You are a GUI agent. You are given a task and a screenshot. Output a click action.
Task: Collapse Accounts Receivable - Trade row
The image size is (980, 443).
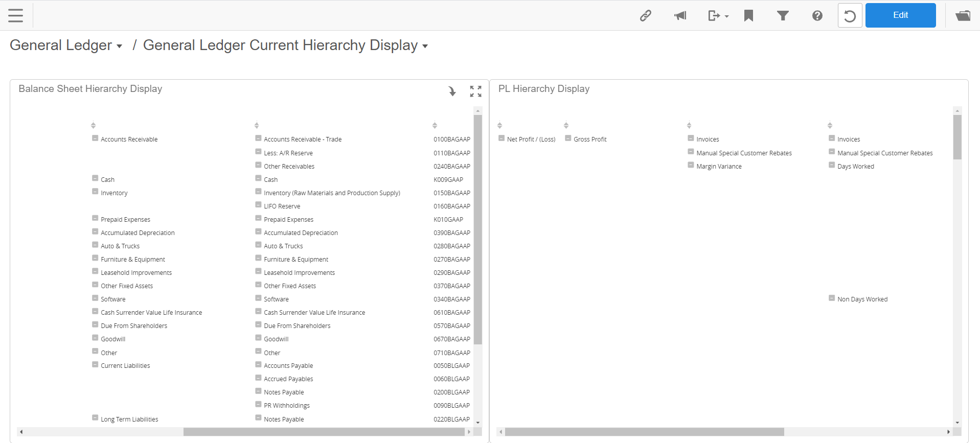pyautogui.click(x=258, y=138)
